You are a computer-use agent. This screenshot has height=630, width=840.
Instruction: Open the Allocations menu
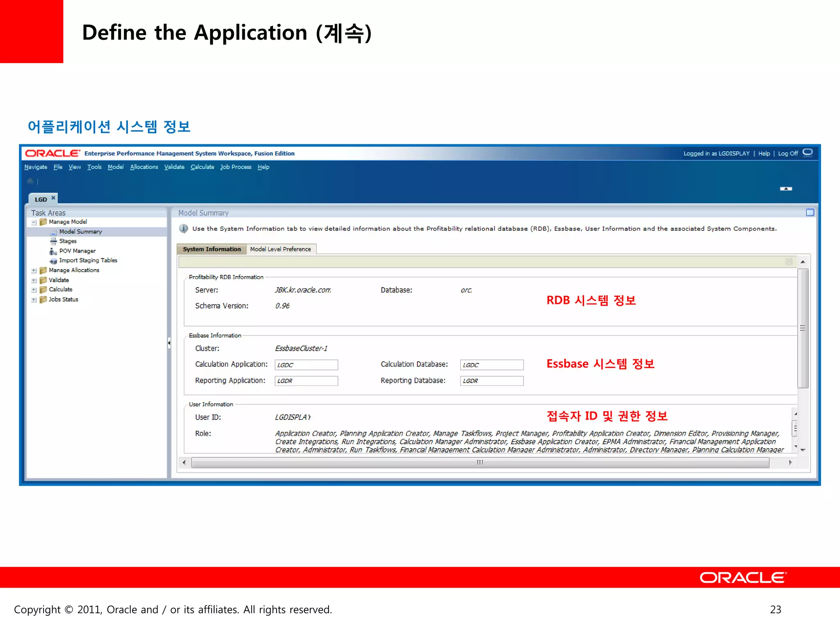pyautogui.click(x=144, y=167)
